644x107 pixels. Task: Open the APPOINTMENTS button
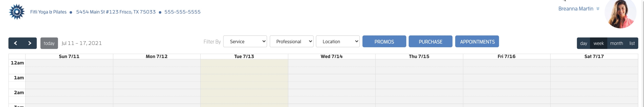click(x=477, y=42)
